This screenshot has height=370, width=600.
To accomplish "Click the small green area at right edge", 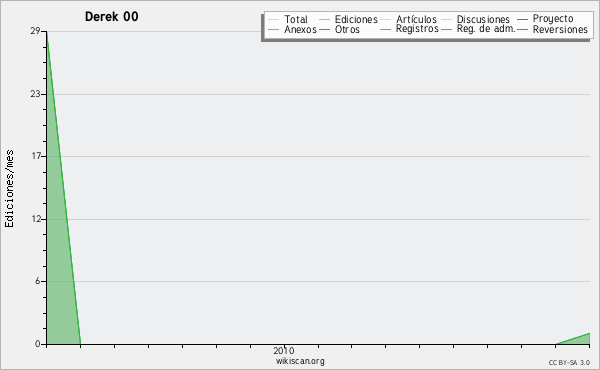I will 580,340.
